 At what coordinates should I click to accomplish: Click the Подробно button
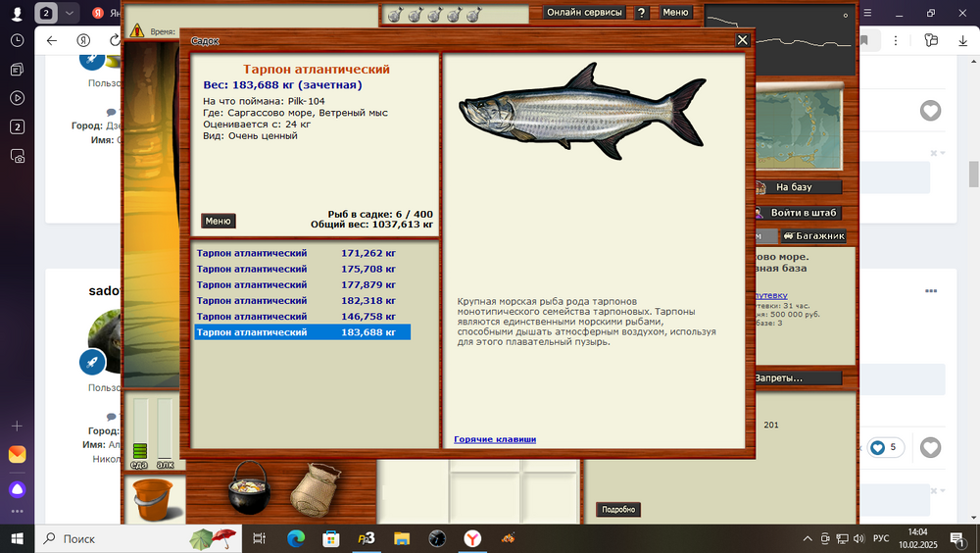(617, 510)
